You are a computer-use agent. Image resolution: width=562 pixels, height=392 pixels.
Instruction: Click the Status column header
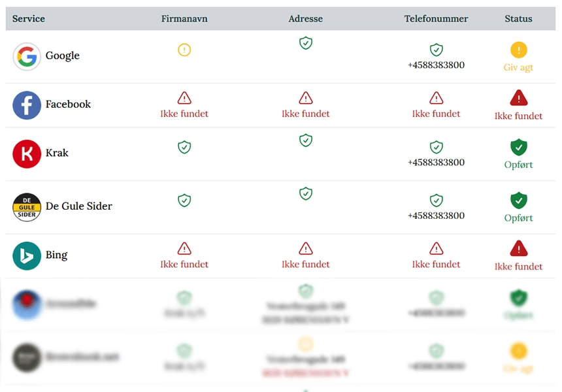(x=519, y=19)
